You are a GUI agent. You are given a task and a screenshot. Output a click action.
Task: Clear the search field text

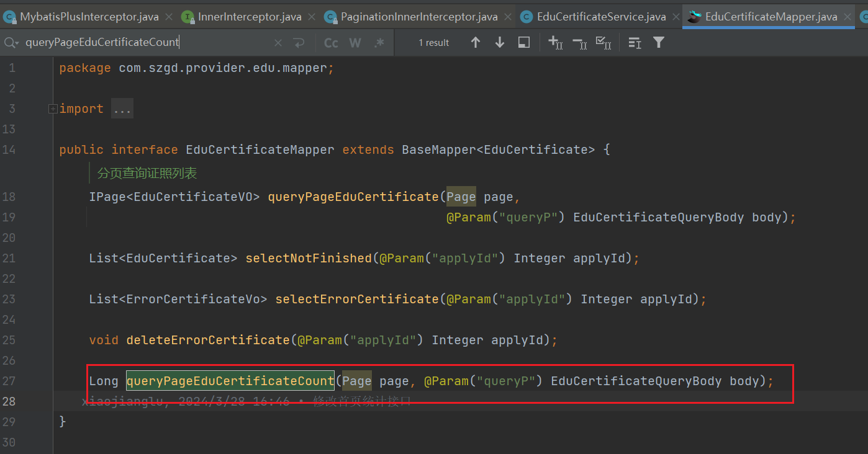click(278, 43)
